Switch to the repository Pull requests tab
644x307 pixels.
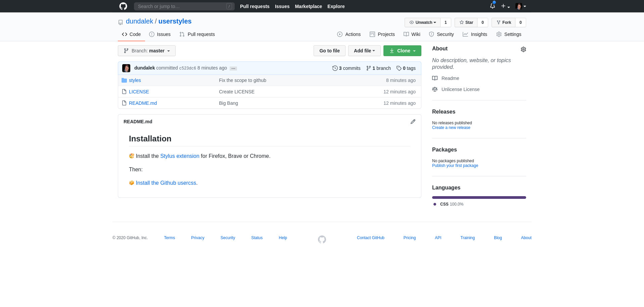pyautogui.click(x=197, y=34)
